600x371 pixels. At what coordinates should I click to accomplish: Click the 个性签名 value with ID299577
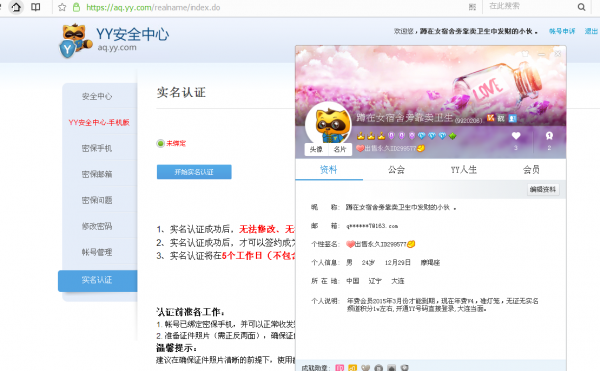pos(380,244)
